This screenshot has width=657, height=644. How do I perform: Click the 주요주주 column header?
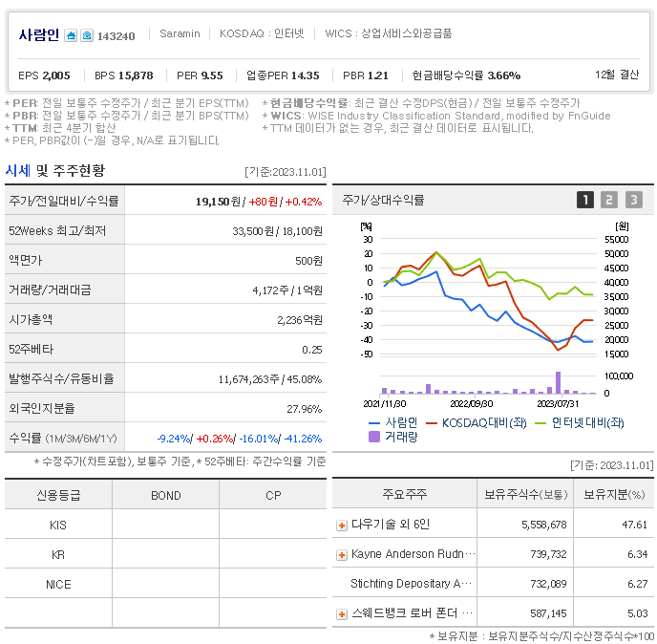coord(404,494)
